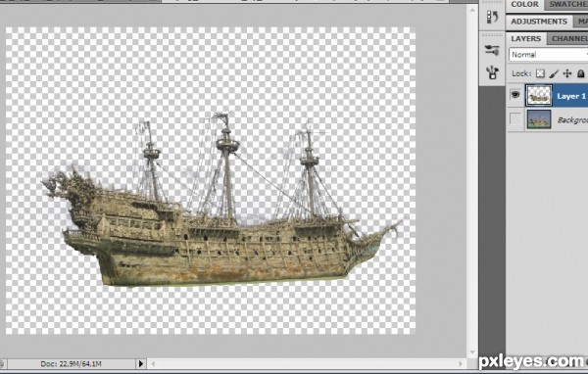Open the status bar Doc info arrow
The image size is (588, 374).
(140, 363)
